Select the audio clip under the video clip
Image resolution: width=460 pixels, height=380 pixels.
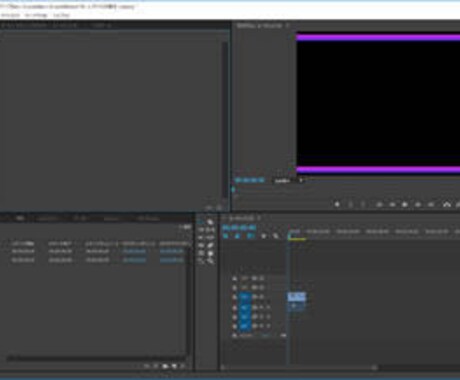tap(297, 307)
